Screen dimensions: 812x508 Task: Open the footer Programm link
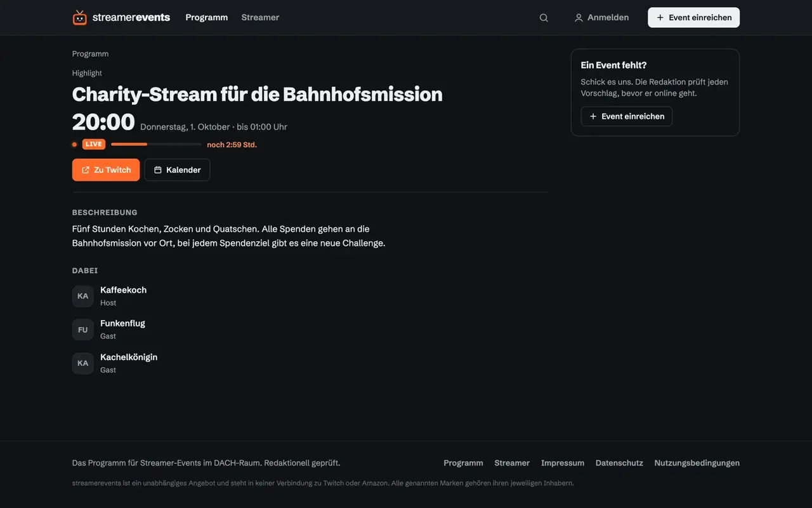coord(463,463)
